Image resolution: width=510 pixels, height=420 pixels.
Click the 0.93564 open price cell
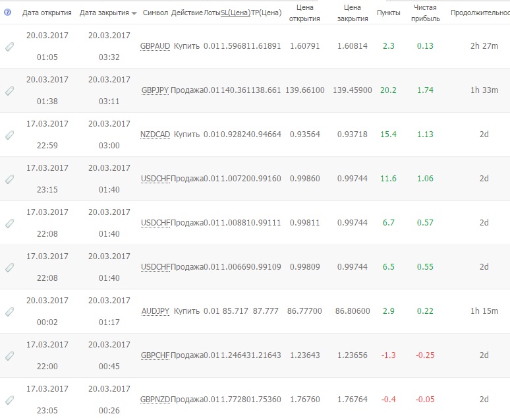point(305,134)
